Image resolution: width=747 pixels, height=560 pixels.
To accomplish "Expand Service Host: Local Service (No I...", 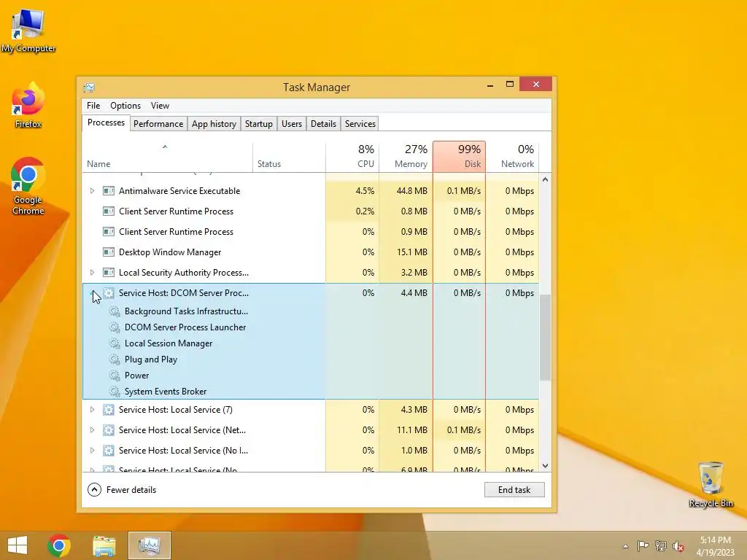I will pos(93,451).
